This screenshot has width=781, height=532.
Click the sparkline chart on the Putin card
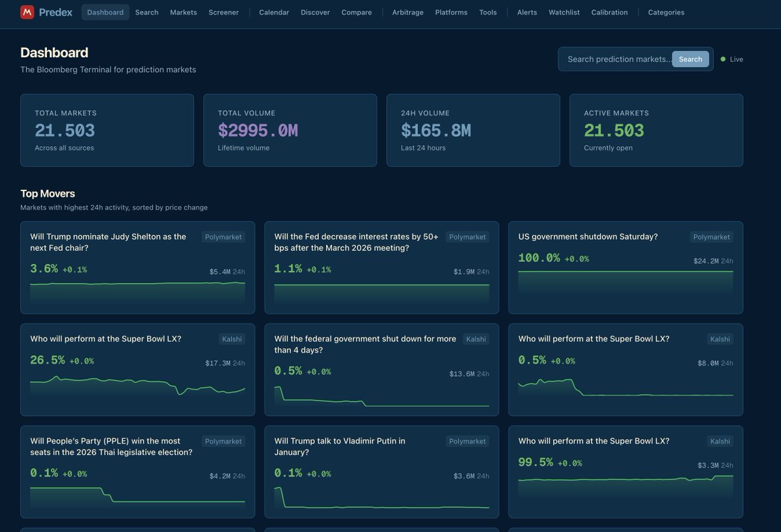click(381, 498)
